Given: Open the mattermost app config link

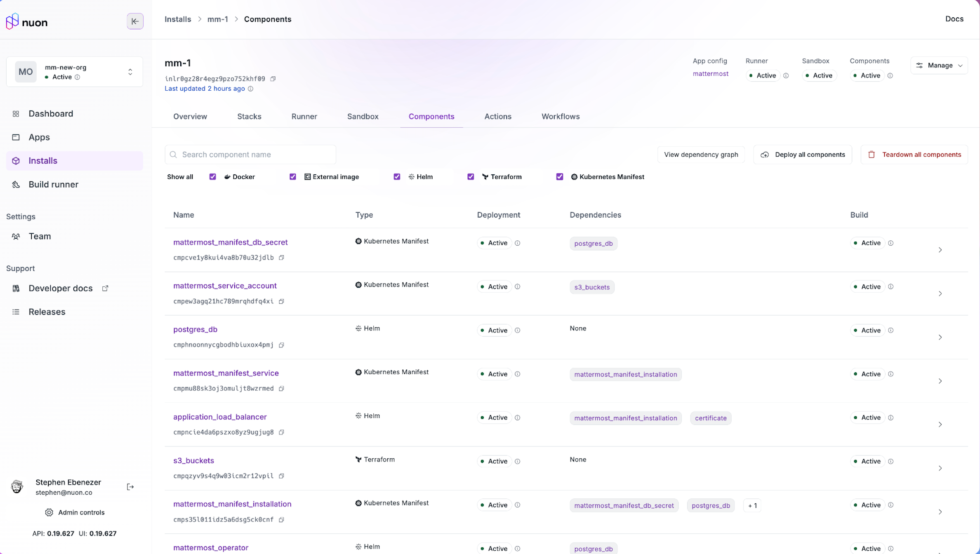Looking at the screenshot, I should tap(710, 74).
